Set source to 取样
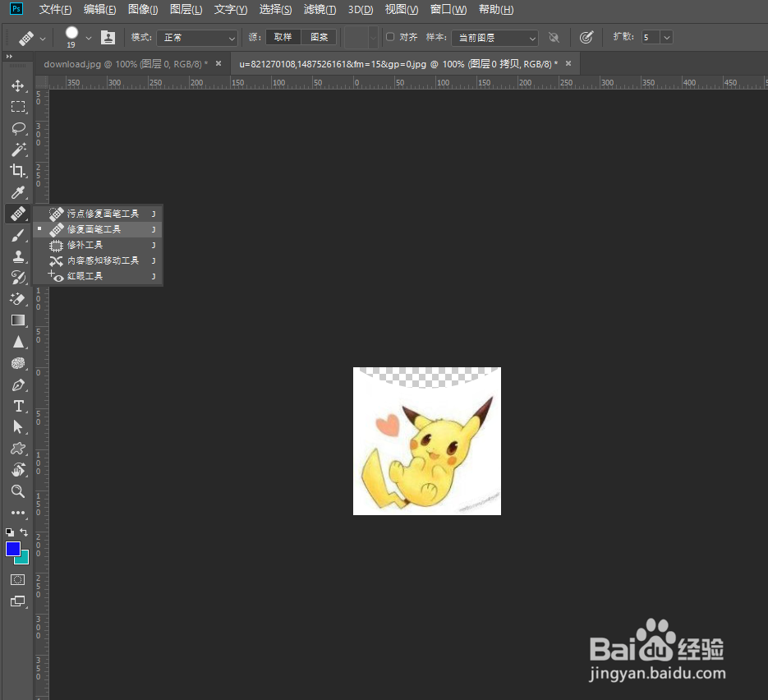 point(283,37)
